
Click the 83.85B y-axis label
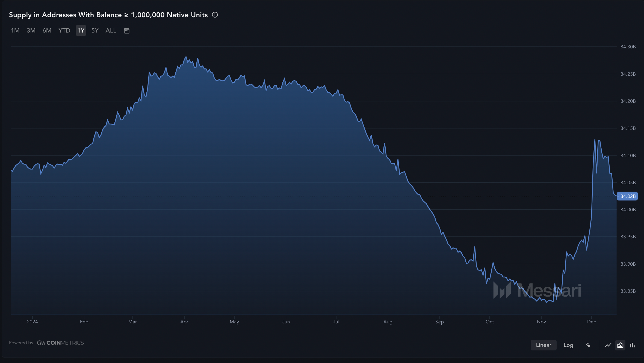[628, 291]
